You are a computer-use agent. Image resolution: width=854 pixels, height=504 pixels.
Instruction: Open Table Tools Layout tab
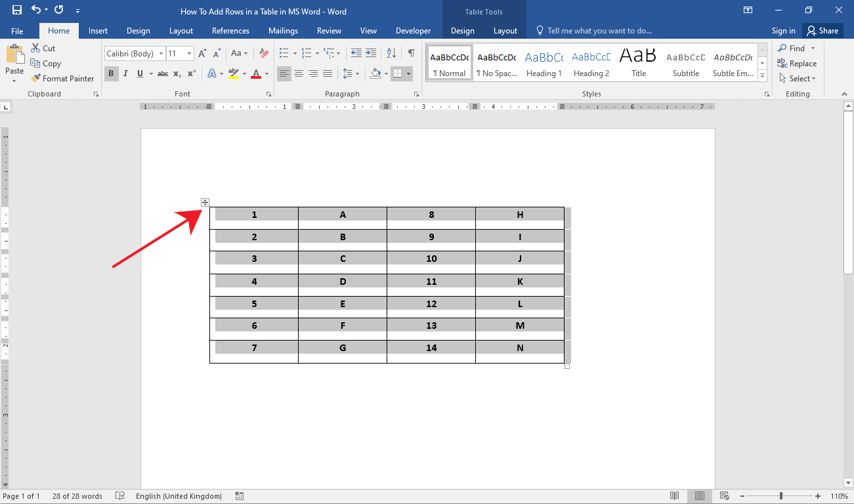[x=505, y=31]
